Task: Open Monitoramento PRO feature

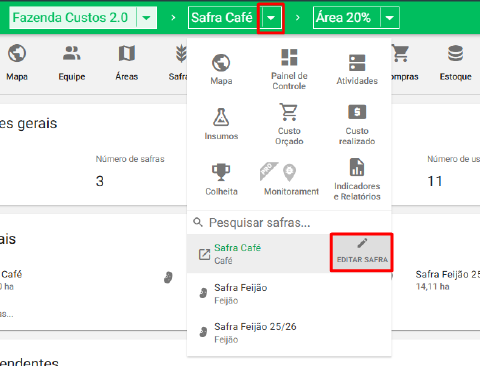Action: click(289, 179)
